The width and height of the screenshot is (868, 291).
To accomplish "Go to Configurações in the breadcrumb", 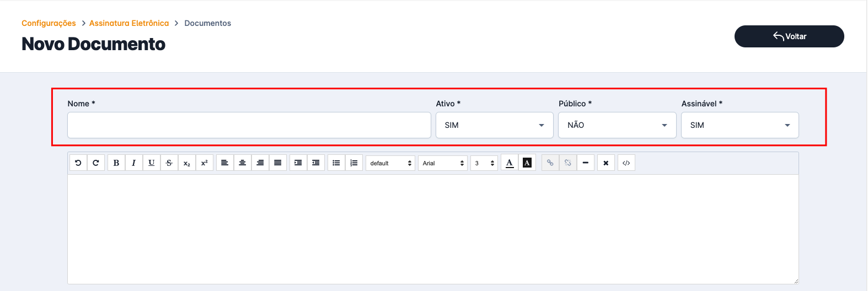I will click(49, 23).
